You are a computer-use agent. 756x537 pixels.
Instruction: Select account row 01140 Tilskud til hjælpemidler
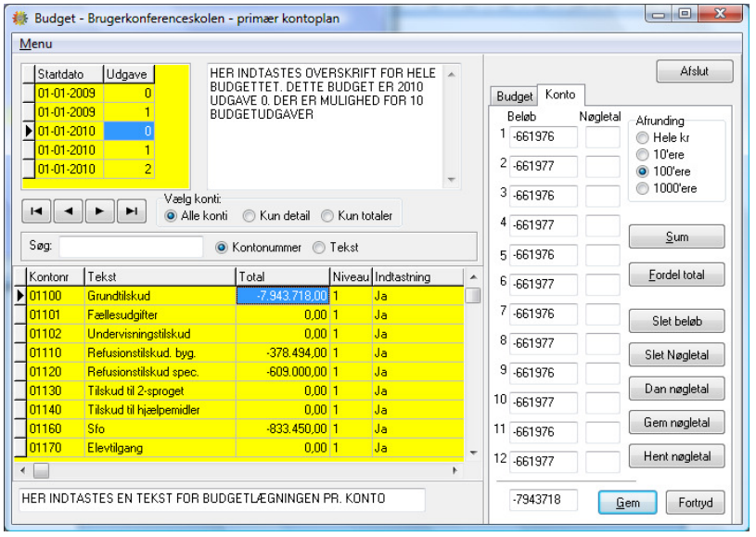point(239,410)
